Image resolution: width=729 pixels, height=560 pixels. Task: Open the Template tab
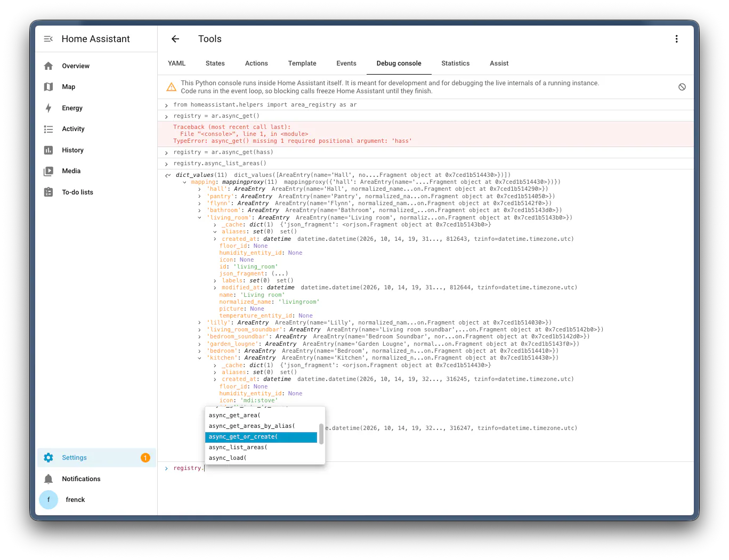tap(302, 63)
